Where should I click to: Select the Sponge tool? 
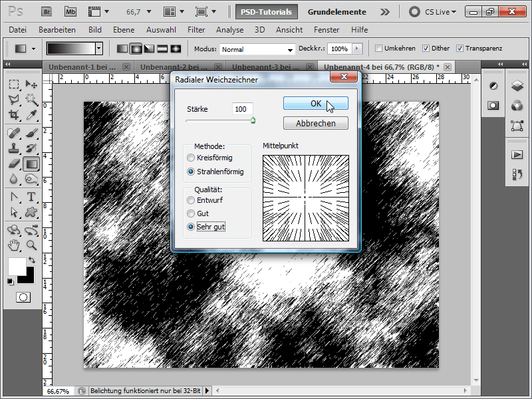31,179
